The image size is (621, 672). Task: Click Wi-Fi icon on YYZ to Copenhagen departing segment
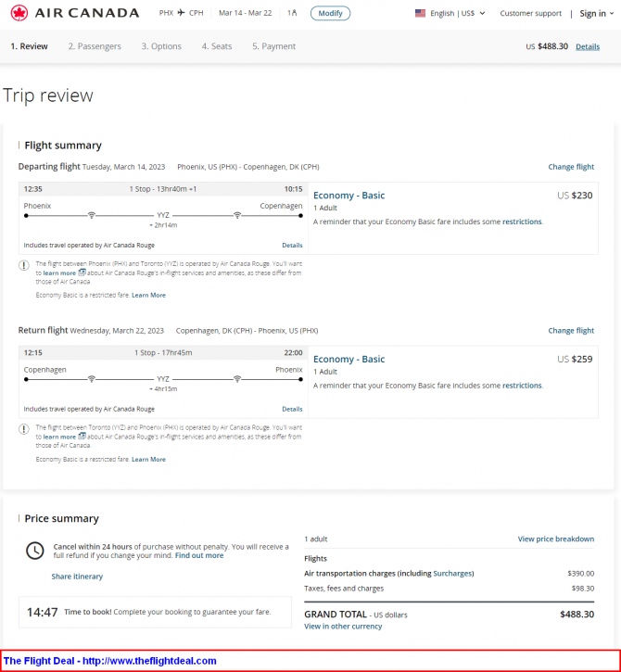[237, 215]
